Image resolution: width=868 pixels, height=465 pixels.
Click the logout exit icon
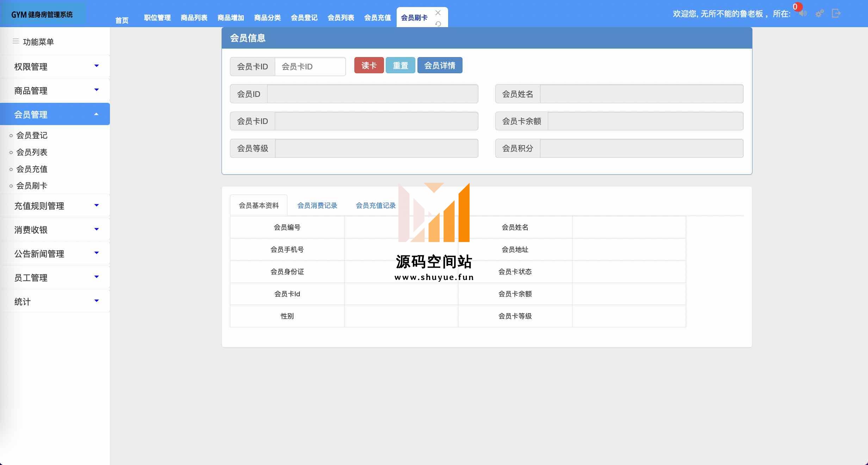point(836,13)
